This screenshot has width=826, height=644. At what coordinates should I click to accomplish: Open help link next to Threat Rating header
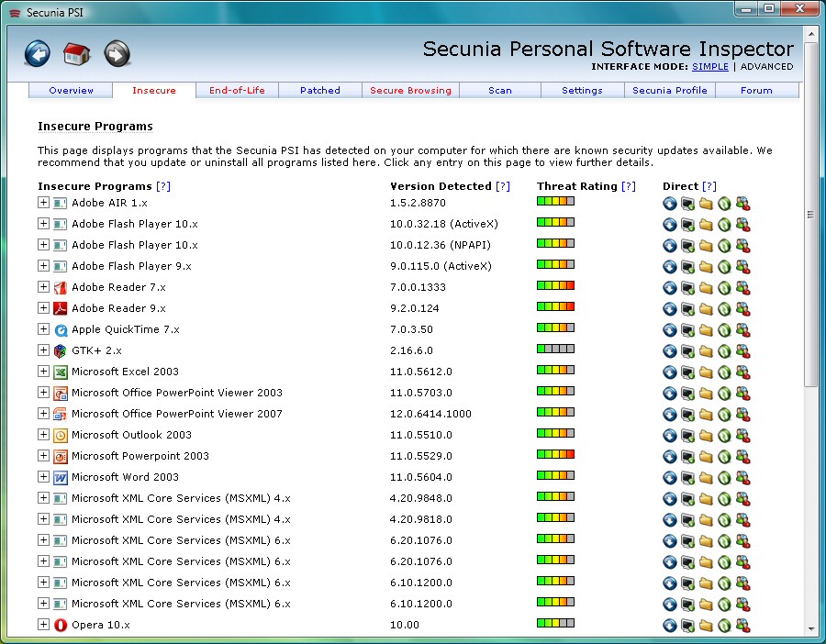(629, 186)
